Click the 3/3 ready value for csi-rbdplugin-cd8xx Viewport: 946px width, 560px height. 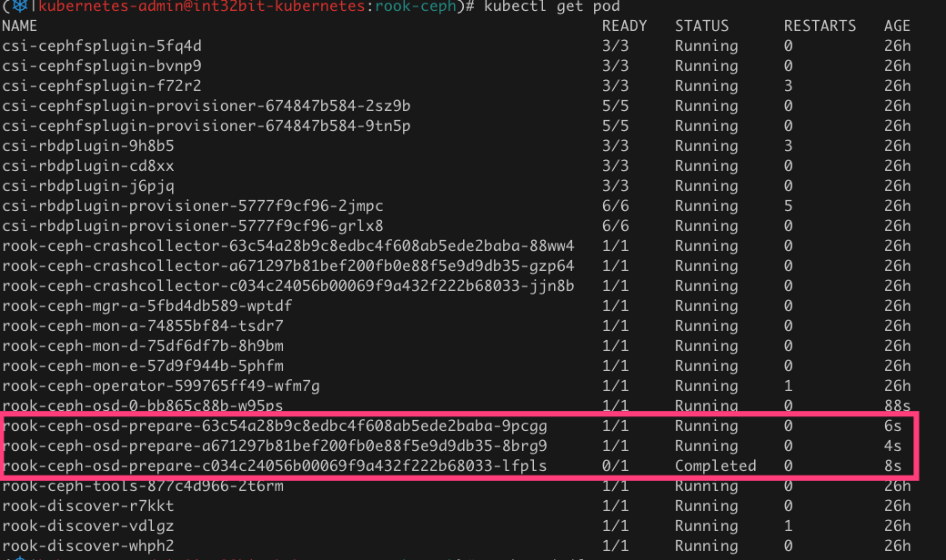(615, 165)
